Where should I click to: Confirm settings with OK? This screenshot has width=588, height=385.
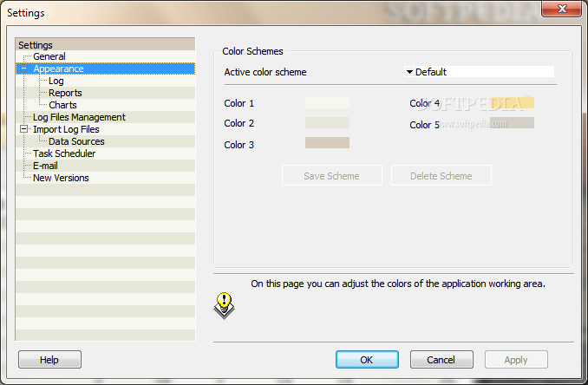(367, 360)
